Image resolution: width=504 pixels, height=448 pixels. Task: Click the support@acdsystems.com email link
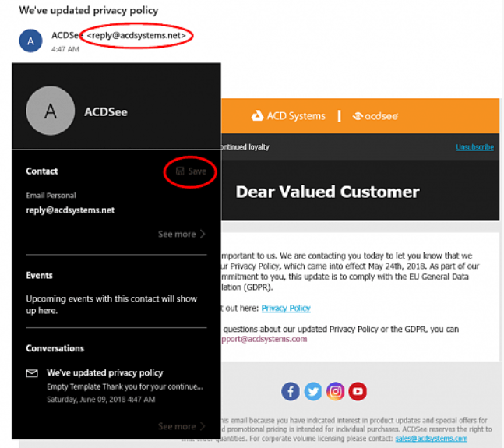264,339
